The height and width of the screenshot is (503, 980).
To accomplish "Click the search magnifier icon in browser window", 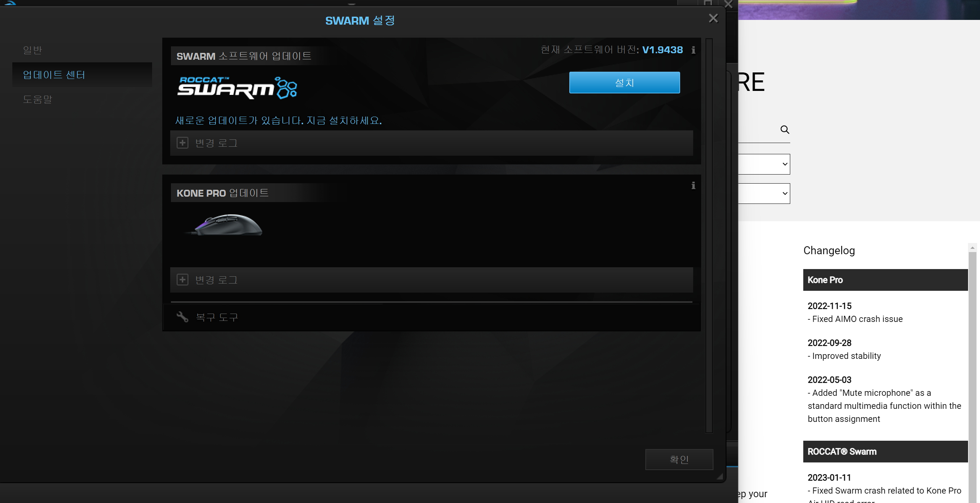I will 784,130.
